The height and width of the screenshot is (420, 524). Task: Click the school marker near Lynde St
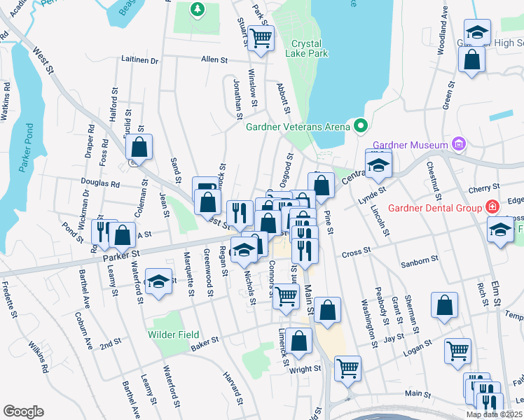(x=378, y=166)
